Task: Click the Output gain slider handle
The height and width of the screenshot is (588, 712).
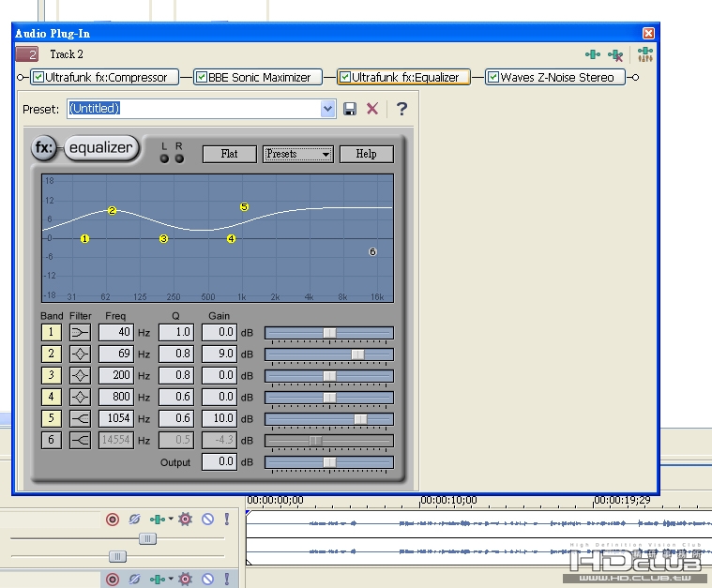Action: (x=329, y=462)
